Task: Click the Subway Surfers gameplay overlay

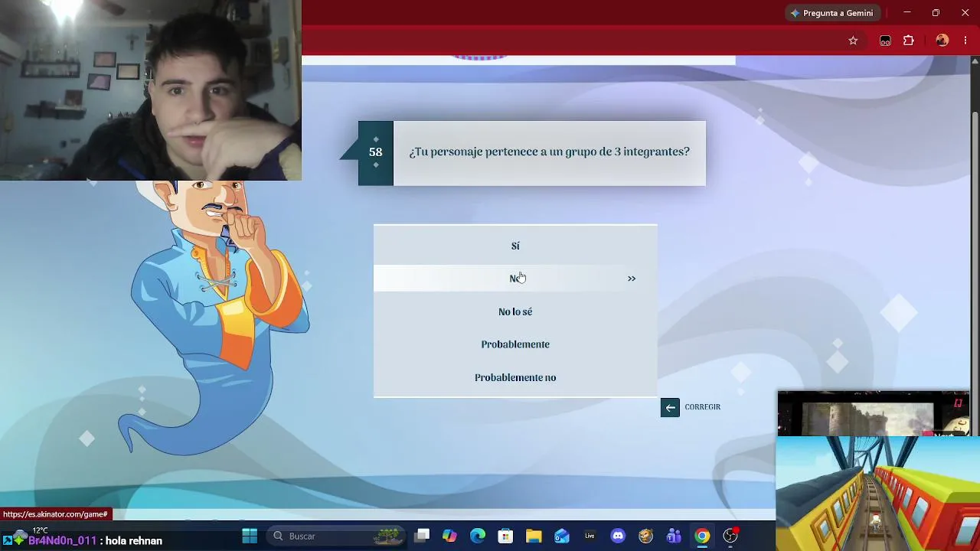Action: point(877,494)
